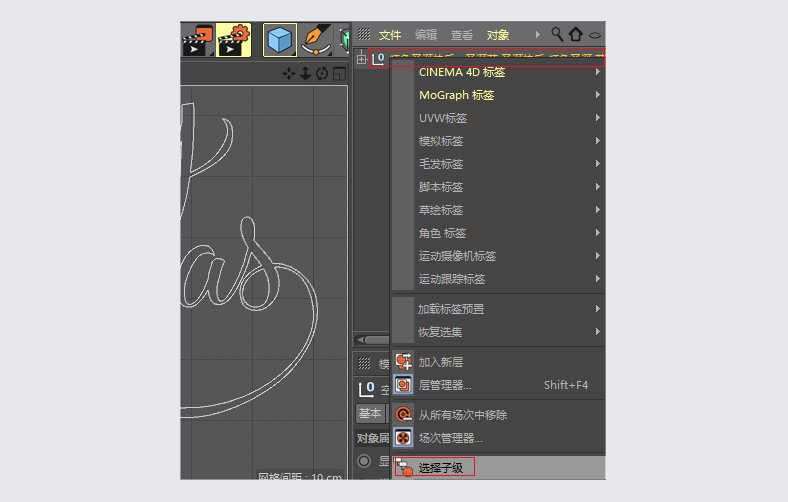Expand the 角色 标签 submenu
Viewport: 788px width, 502px height.
(499, 233)
